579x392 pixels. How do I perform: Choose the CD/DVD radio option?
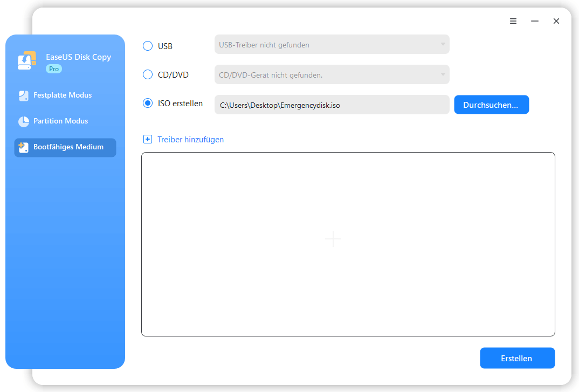[x=148, y=74]
